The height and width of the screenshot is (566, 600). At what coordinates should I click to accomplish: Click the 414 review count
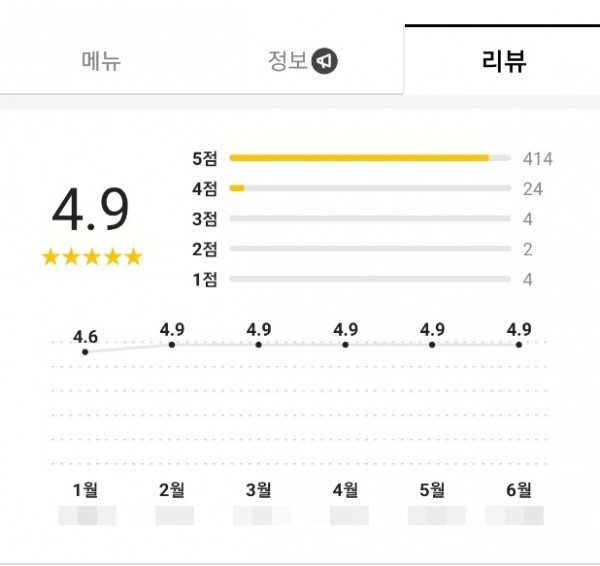pyautogui.click(x=538, y=159)
